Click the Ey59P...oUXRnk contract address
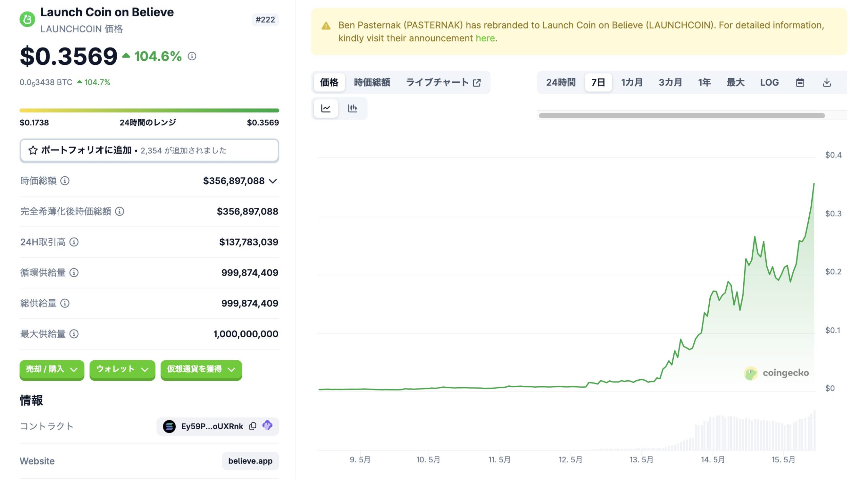This screenshot has height=479, width=868. pos(212,426)
